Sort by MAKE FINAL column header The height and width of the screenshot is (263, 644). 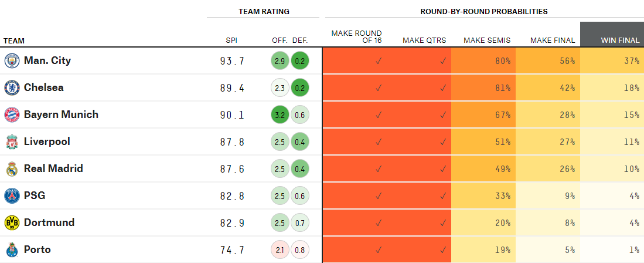tap(552, 41)
